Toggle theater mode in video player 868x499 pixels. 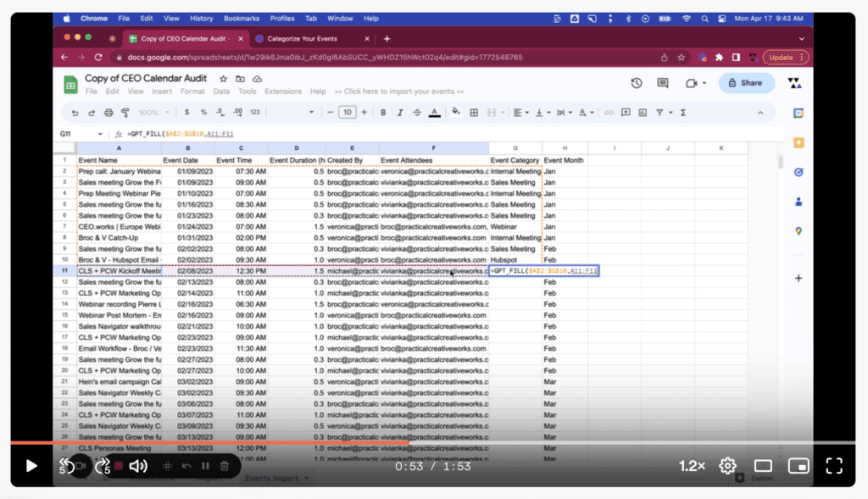pos(763,466)
